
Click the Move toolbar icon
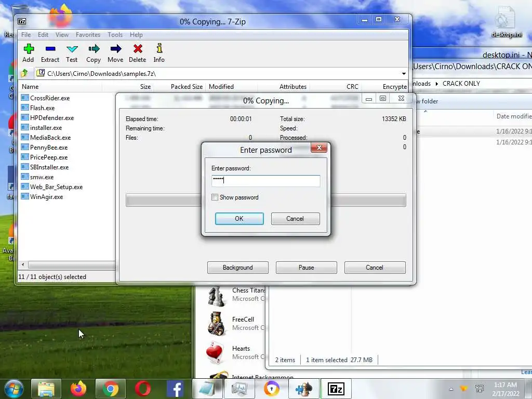click(115, 49)
